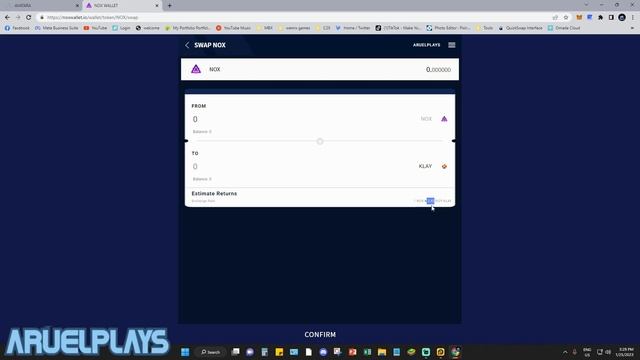Bookmark this page with the star icon
640x360 pixels.
click(566, 18)
